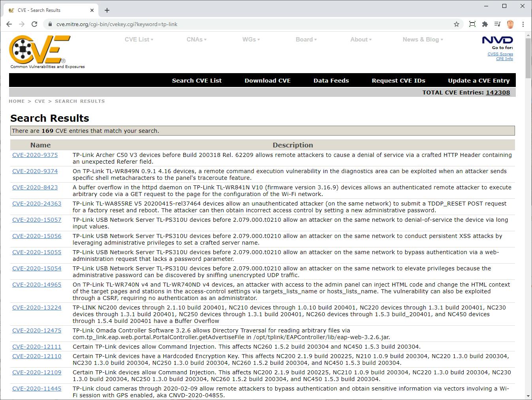Click the address bar URL field

pos(253,24)
